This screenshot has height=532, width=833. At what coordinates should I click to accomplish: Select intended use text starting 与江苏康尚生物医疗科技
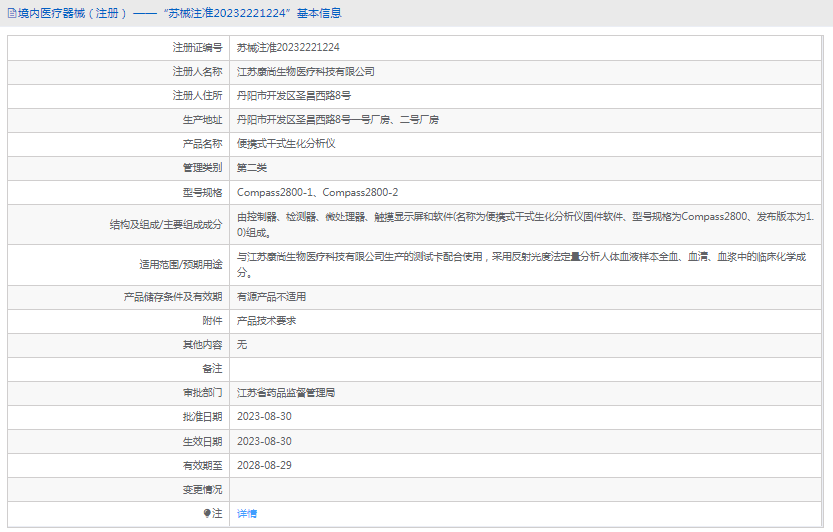coord(521,265)
